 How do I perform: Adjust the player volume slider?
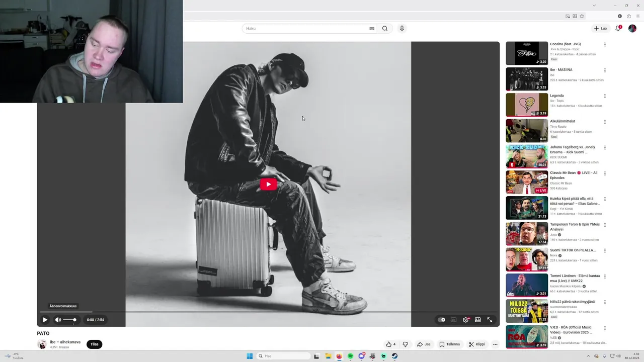69,320
